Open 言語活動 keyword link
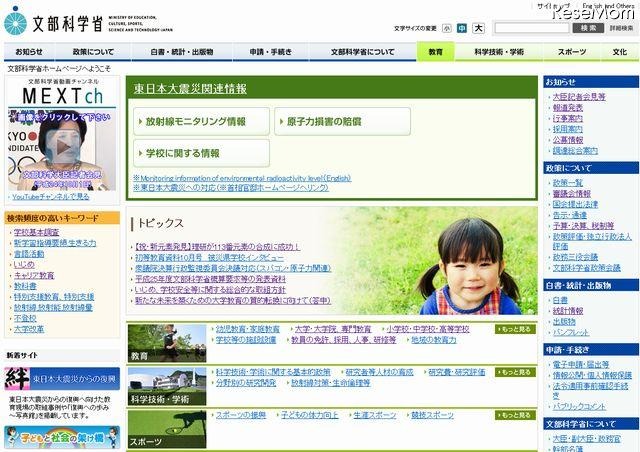 pyautogui.click(x=29, y=254)
